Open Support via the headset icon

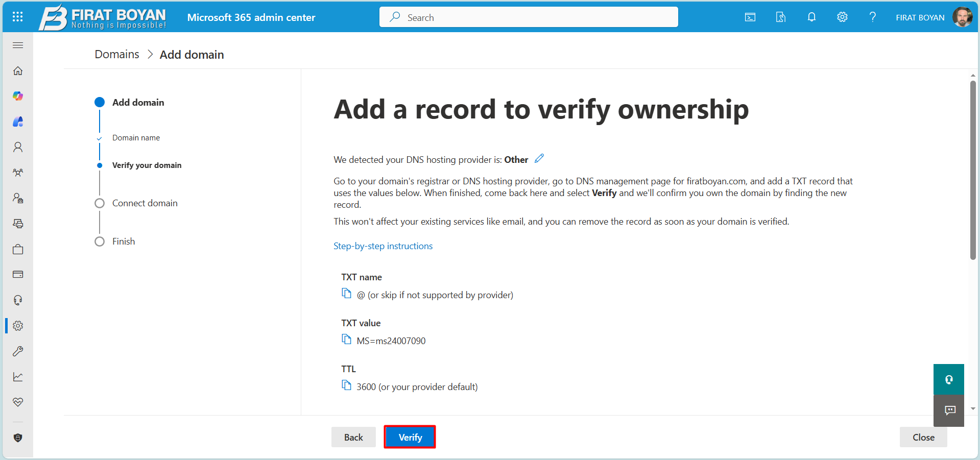(x=17, y=300)
